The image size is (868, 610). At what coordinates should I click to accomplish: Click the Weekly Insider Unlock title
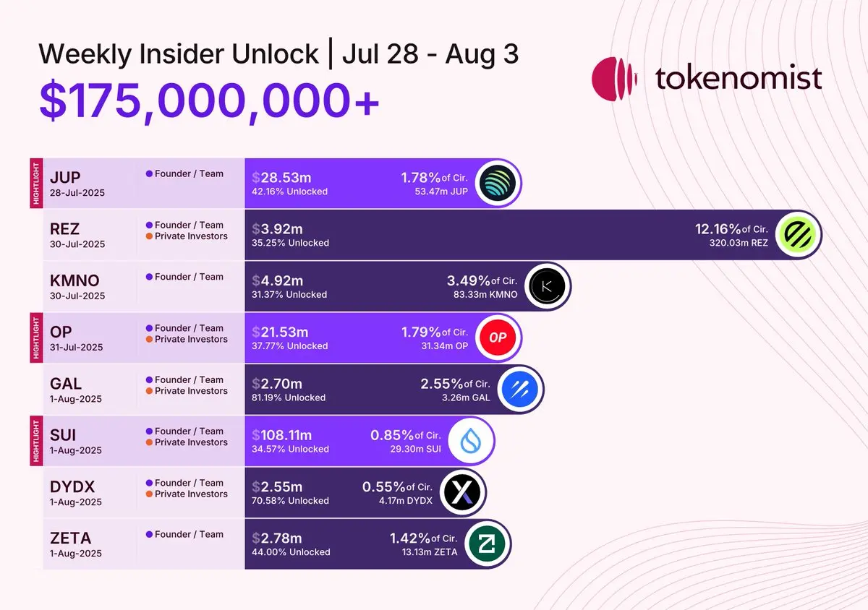(178, 54)
